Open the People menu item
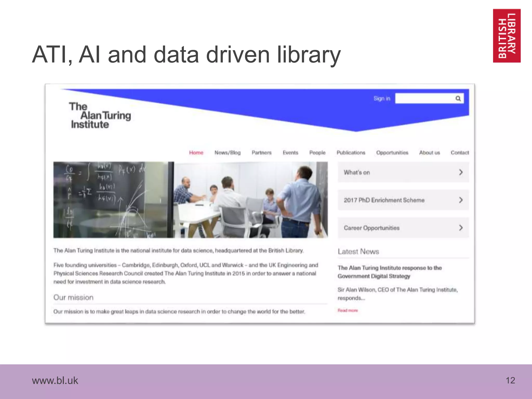The width and height of the screenshot is (532, 399). tap(317, 153)
